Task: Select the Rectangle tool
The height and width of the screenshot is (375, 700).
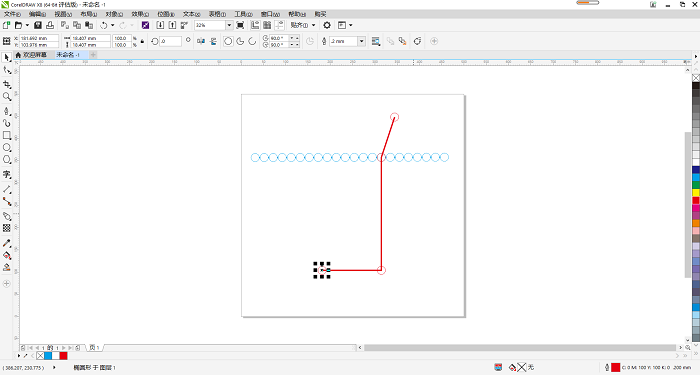Action: point(7,135)
